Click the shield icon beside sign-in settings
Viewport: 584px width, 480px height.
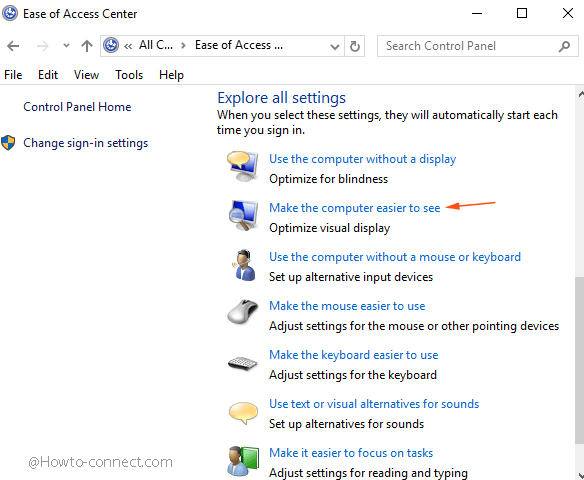[8, 143]
